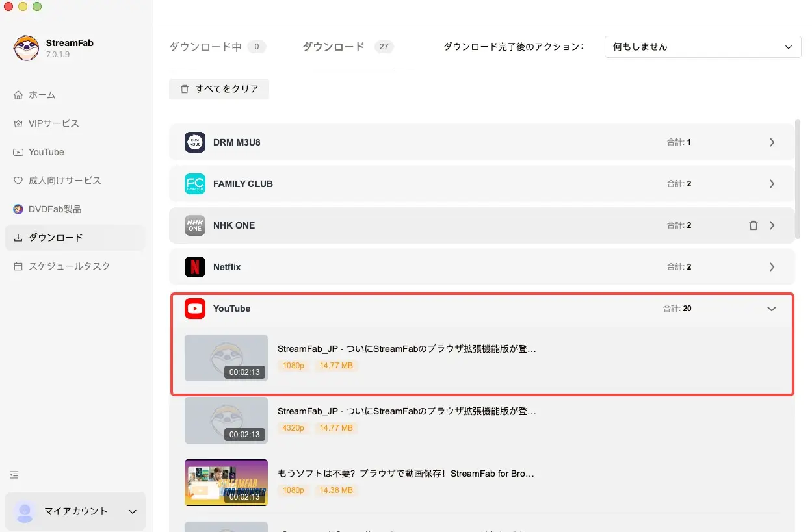812x532 pixels.
Task: Click the NHK ONE group name
Action: [x=234, y=225]
